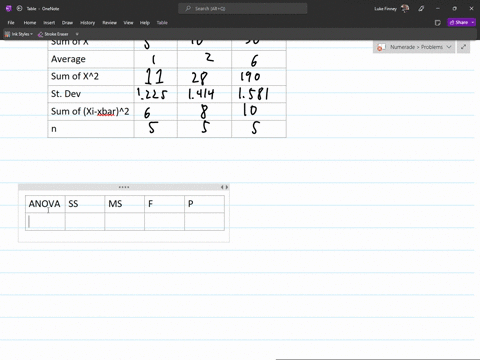480x360 pixels.
Task: Click the F header cell
Action: point(164,204)
